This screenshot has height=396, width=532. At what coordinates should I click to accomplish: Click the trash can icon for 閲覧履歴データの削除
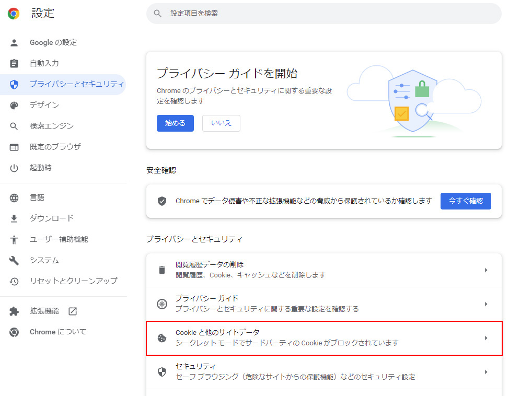tap(162, 270)
